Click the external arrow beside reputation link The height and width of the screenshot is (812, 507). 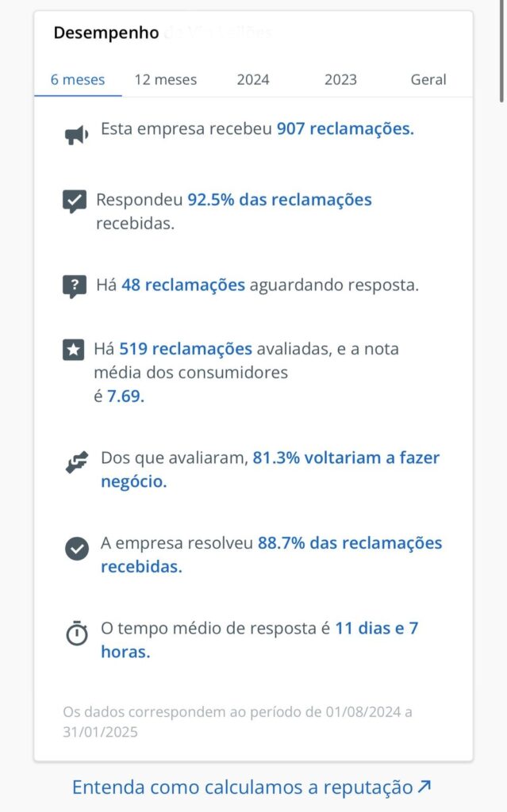[424, 787]
